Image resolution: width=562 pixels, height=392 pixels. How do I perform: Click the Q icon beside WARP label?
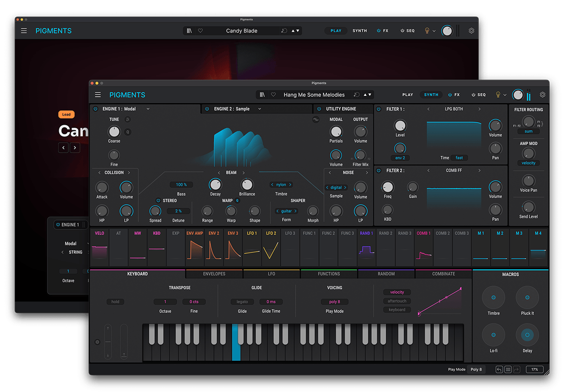[x=237, y=201]
